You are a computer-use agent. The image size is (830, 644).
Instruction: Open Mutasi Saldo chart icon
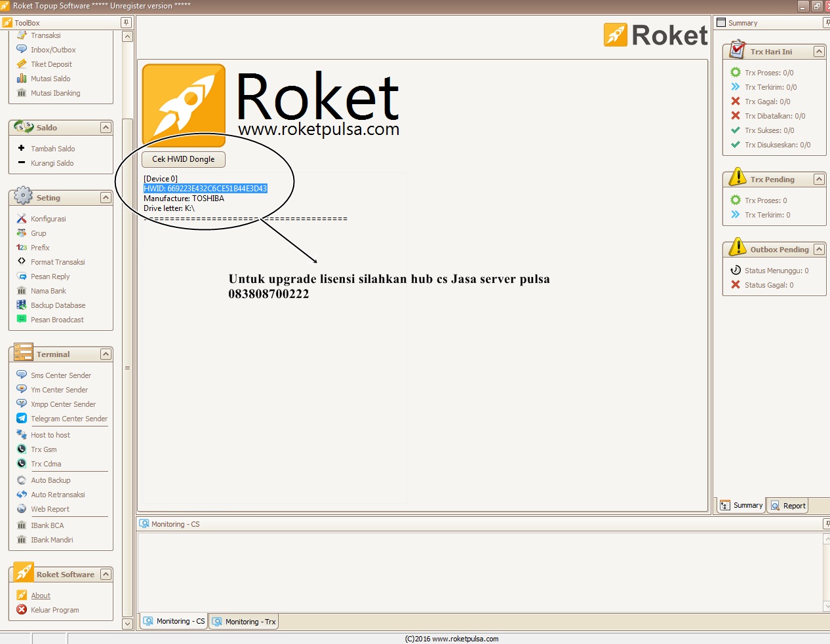point(22,78)
